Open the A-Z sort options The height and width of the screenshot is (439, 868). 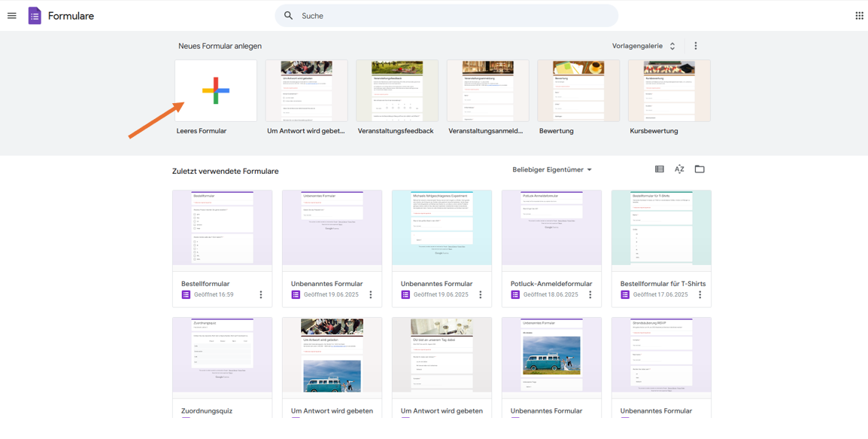click(x=679, y=169)
